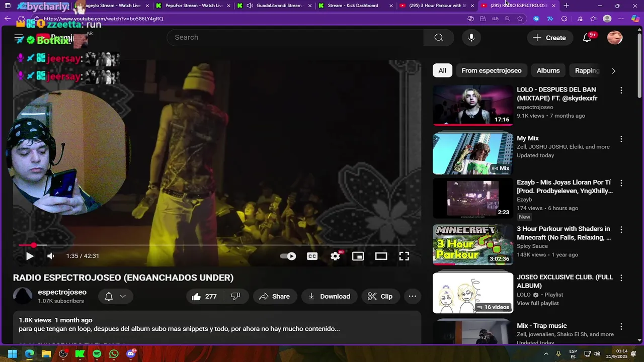Open a new browser tab
This screenshot has width=644, height=362.
pos(566,6)
